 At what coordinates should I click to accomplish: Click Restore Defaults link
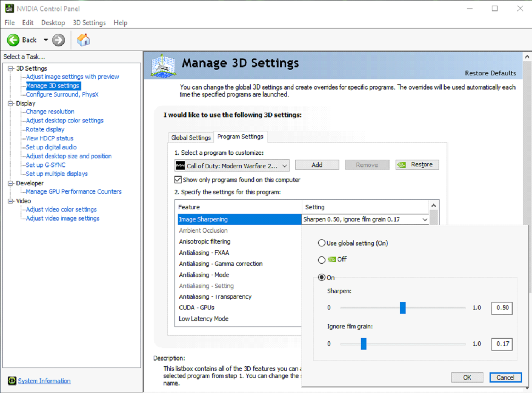(490, 73)
